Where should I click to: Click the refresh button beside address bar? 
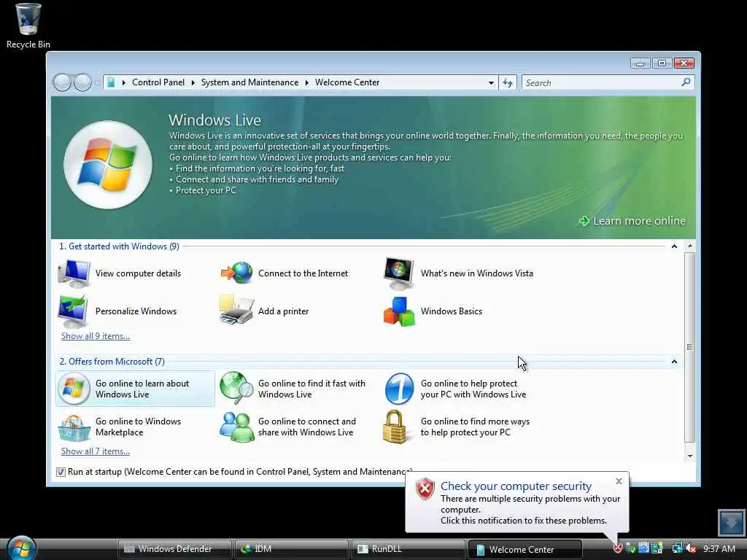[508, 83]
